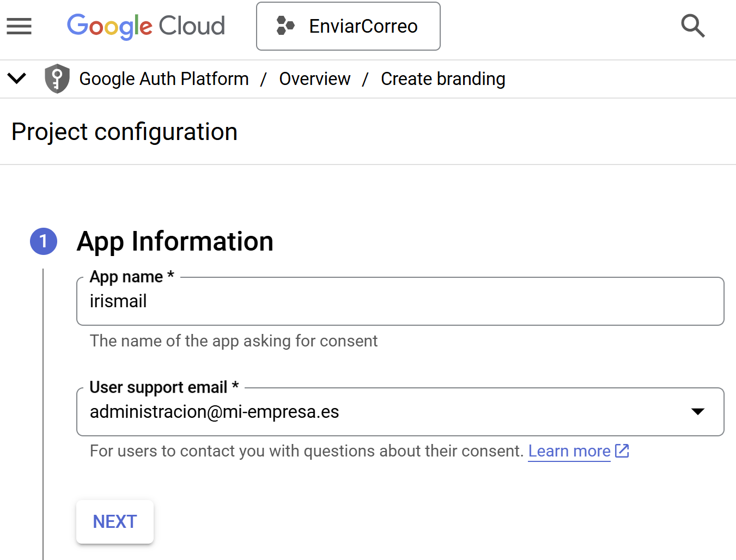
Task: Click the administracion@mi-empresa.es email selection
Action: 214,412
